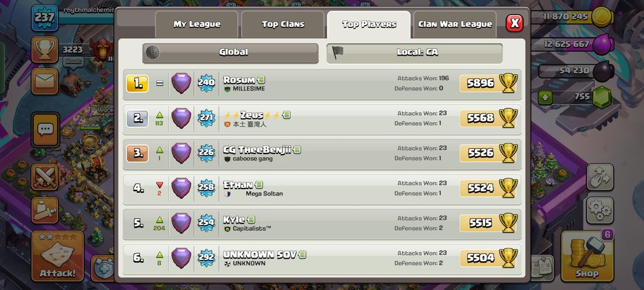
Task: Select the Local: CA leaderboard toggle
Action: pyautogui.click(x=415, y=53)
